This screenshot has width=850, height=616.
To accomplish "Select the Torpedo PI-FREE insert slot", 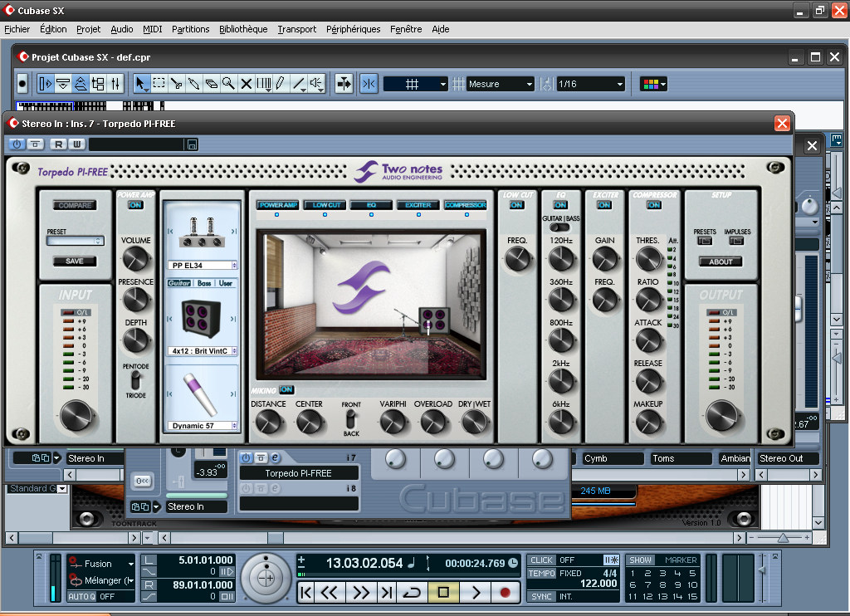I will 298,473.
